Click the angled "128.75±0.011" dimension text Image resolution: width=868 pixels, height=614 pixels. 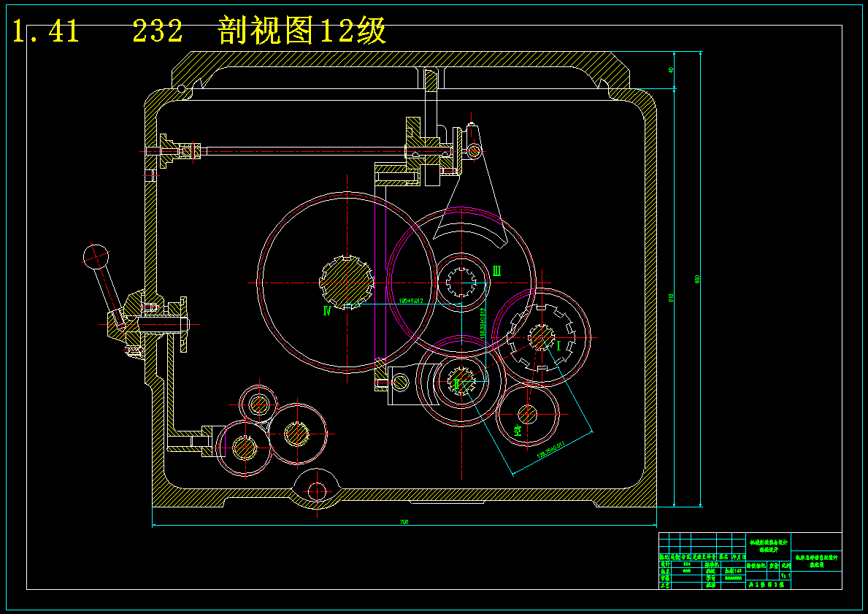(x=550, y=450)
